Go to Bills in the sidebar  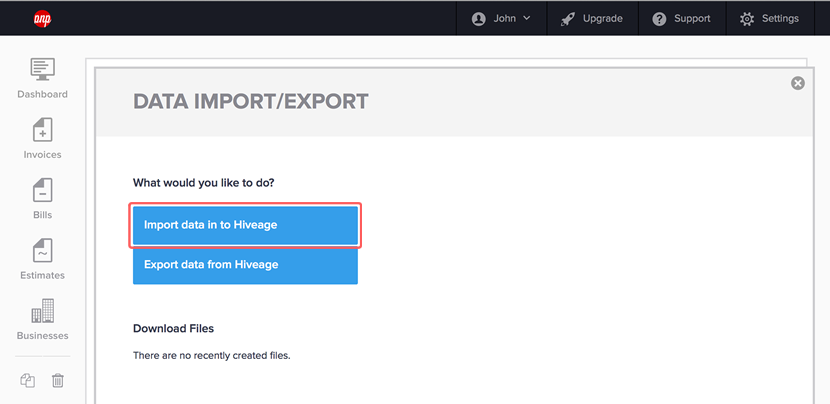pyautogui.click(x=42, y=199)
